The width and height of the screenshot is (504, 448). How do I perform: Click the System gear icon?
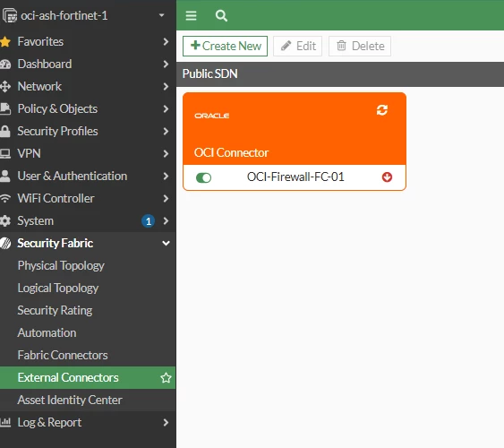click(5, 220)
